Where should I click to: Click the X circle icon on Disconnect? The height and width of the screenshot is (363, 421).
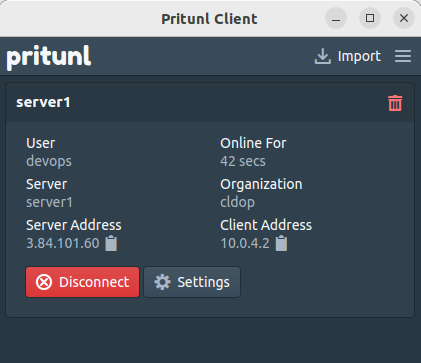tap(44, 282)
